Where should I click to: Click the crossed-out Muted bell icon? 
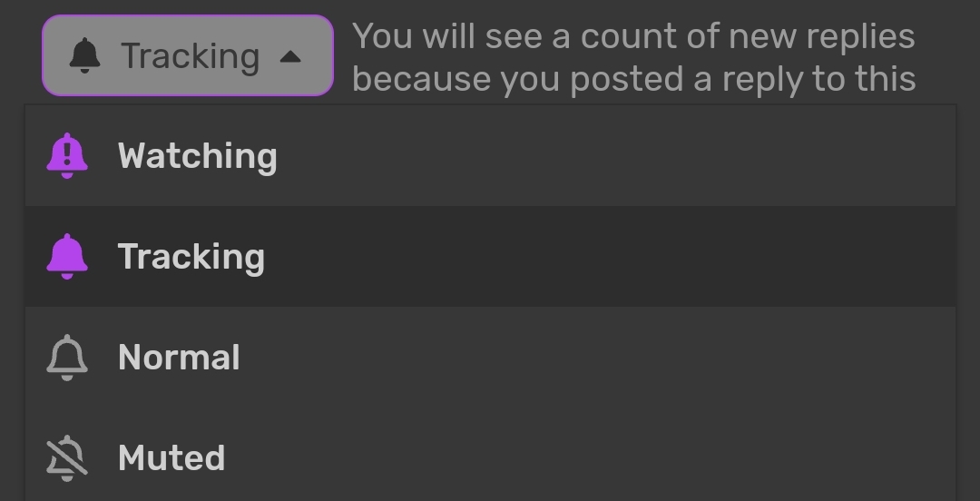(x=67, y=457)
